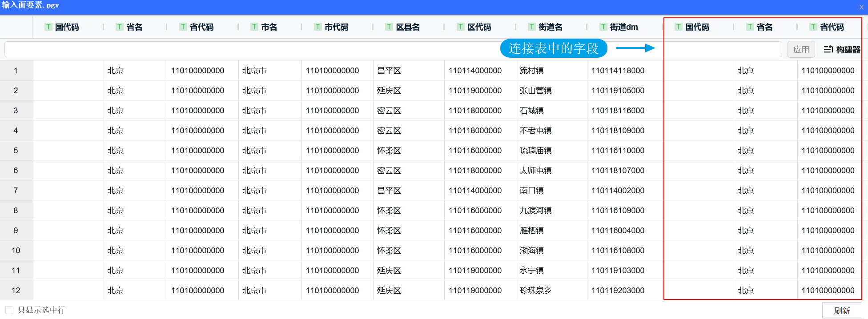Select the 珍珠泉乡 cell in row 12
868x319 pixels.
pyautogui.click(x=535, y=291)
